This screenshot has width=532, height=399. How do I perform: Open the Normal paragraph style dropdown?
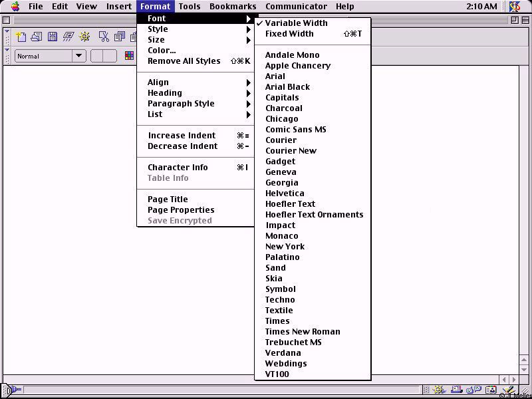tap(78, 57)
